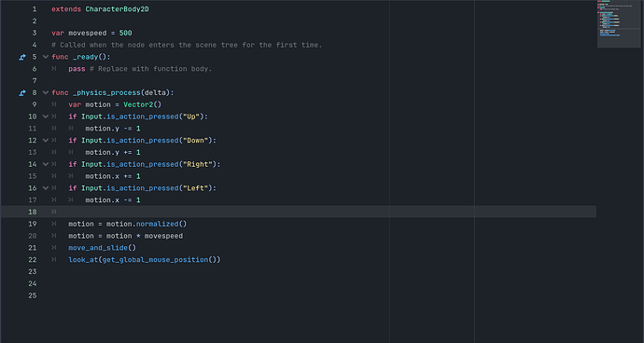The width and height of the screenshot is (644, 343).
Task: Click the "Up" string literal
Action: [191, 117]
